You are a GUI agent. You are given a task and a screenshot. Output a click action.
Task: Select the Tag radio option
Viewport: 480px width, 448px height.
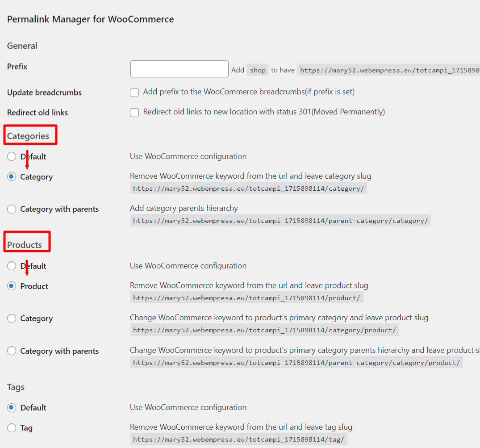pos(12,428)
